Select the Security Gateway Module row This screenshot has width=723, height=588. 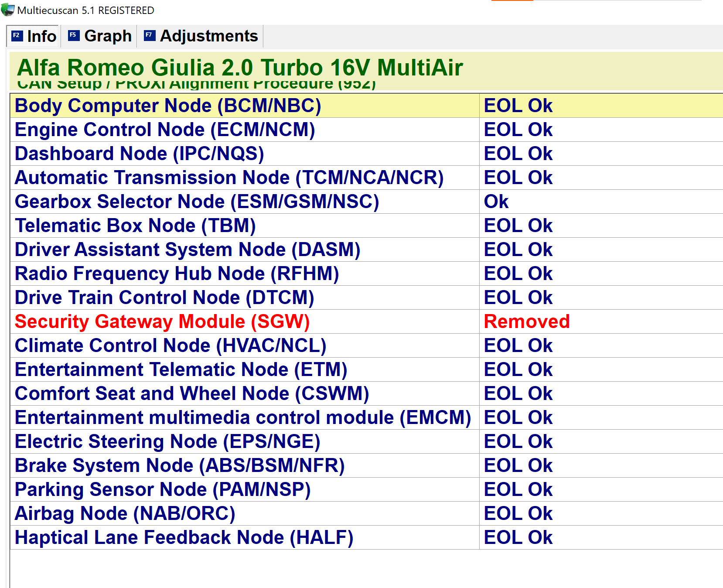point(161,321)
